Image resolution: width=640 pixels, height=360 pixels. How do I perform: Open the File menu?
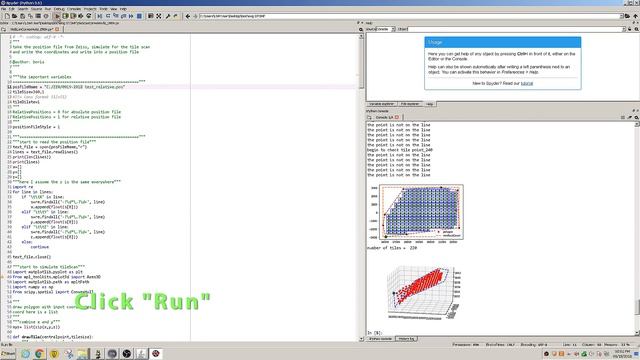pyautogui.click(x=4, y=9)
